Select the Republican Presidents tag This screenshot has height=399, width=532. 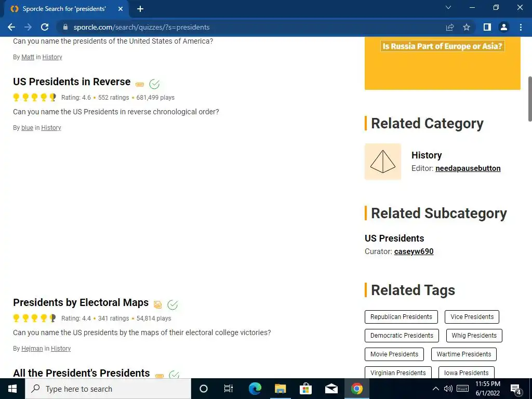[x=402, y=317]
